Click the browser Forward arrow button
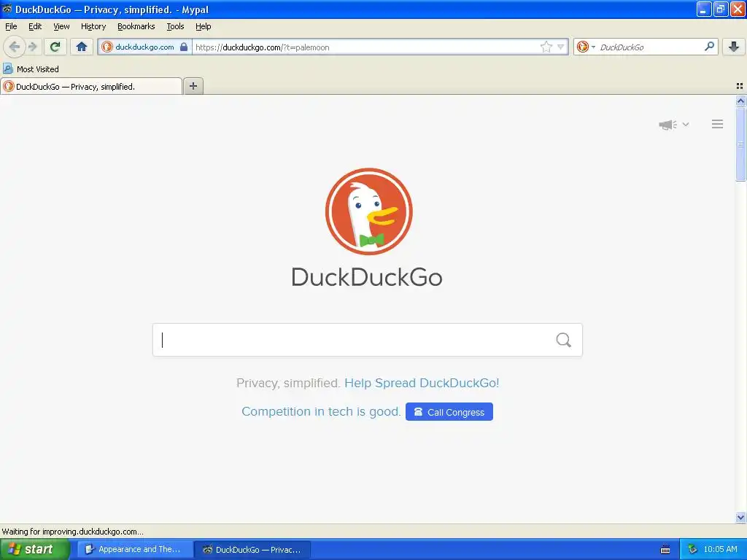Screen dimensions: 747x560 click(32, 47)
